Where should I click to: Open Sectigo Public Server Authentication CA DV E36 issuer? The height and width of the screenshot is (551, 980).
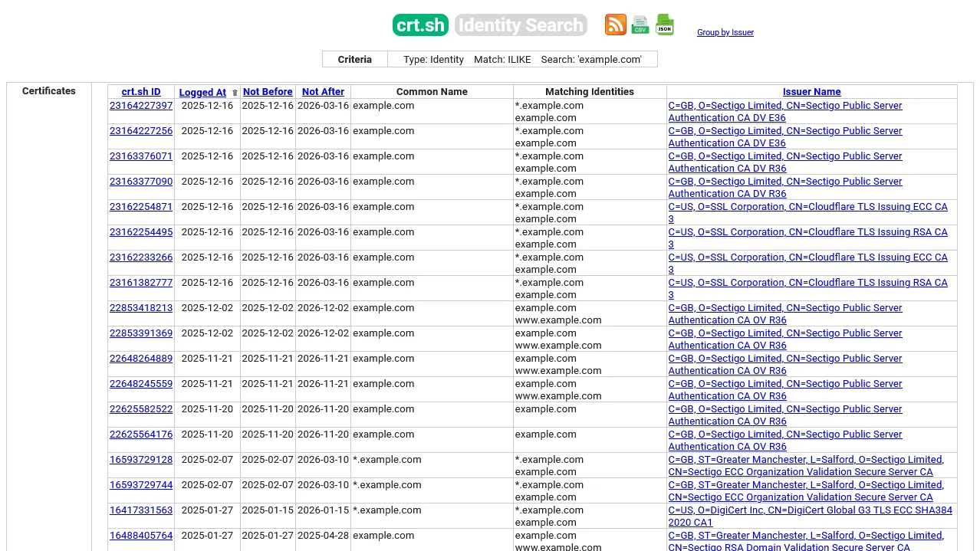coord(785,111)
